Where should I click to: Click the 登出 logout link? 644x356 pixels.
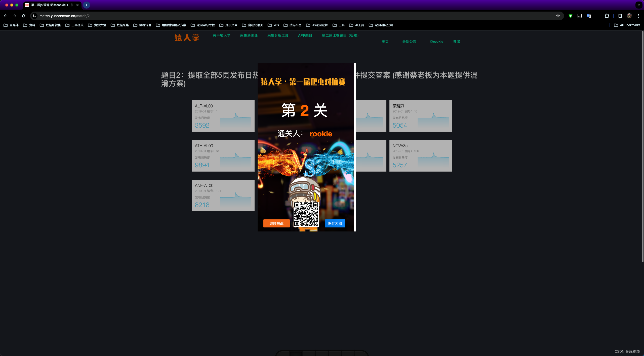[456, 42]
